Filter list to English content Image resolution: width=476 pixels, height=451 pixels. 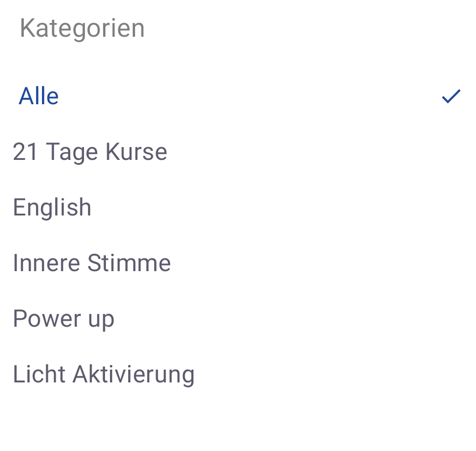tap(52, 207)
